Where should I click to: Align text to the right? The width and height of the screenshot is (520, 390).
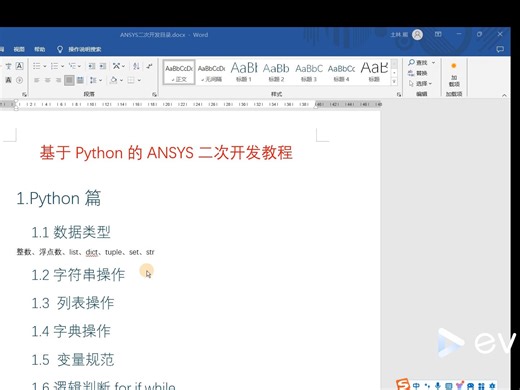coord(58,80)
